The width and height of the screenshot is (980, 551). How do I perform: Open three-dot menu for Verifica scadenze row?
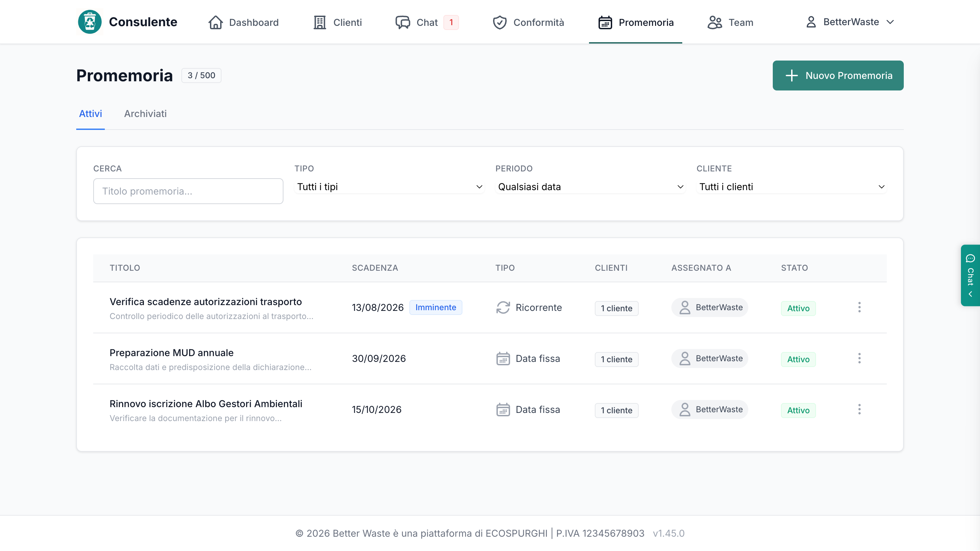pyautogui.click(x=859, y=307)
